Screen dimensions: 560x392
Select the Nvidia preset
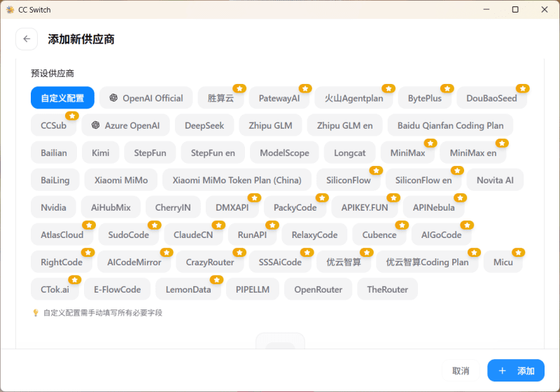click(53, 207)
